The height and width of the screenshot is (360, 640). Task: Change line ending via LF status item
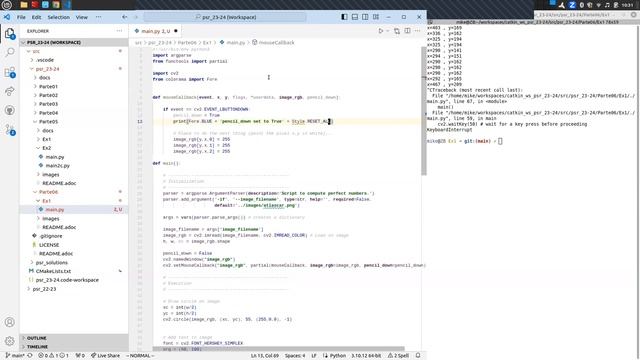pyautogui.click(x=314, y=356)
